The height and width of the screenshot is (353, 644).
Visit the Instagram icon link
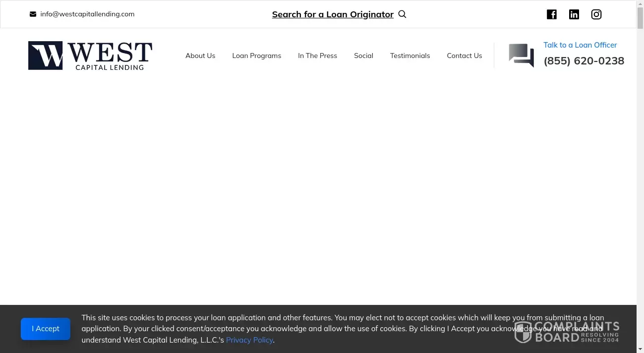pyautogui.click(x=596, y=14)
